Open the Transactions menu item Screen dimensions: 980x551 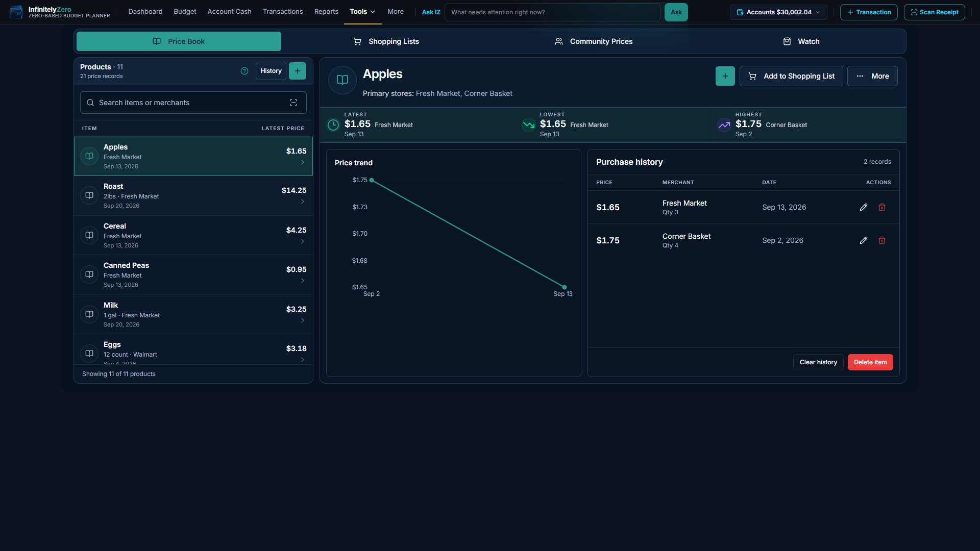tap(283, 12)
